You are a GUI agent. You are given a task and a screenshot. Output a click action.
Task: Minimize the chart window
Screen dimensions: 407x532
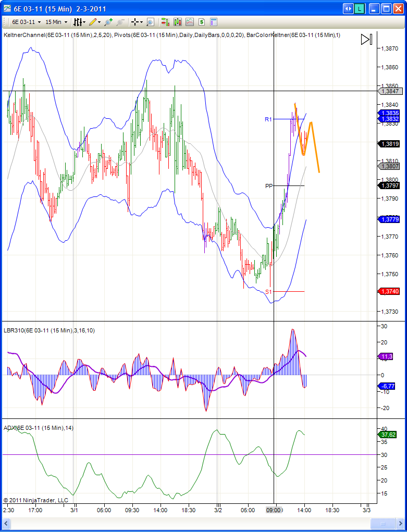pyautogui.click(x=374, y=8)
